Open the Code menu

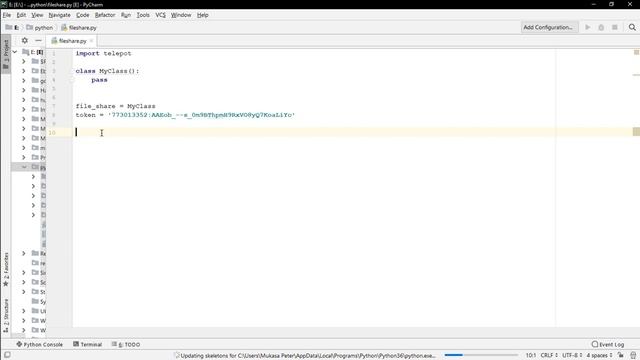tap(83, 15)
